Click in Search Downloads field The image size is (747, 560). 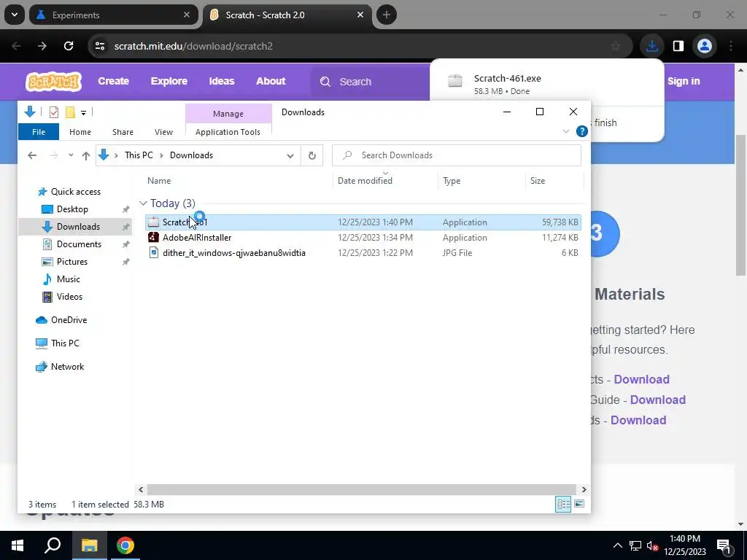point(457,155)
